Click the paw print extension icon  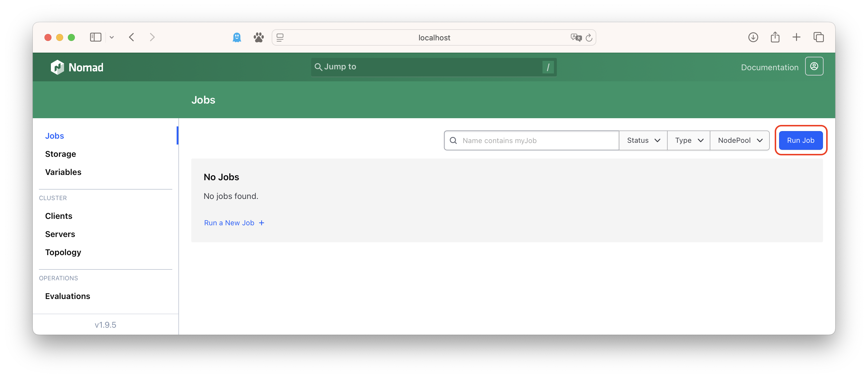pos(259,37)
